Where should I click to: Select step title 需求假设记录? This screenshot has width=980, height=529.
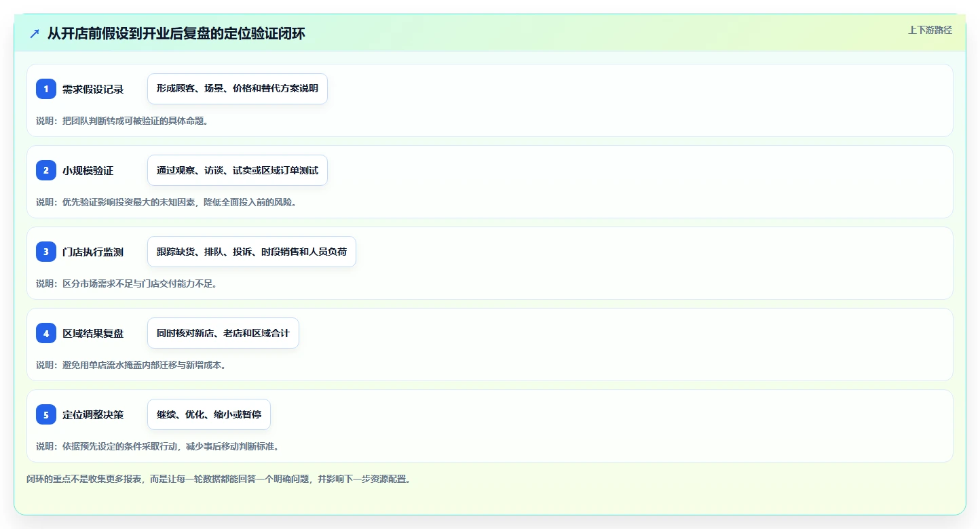pos(93,89)
